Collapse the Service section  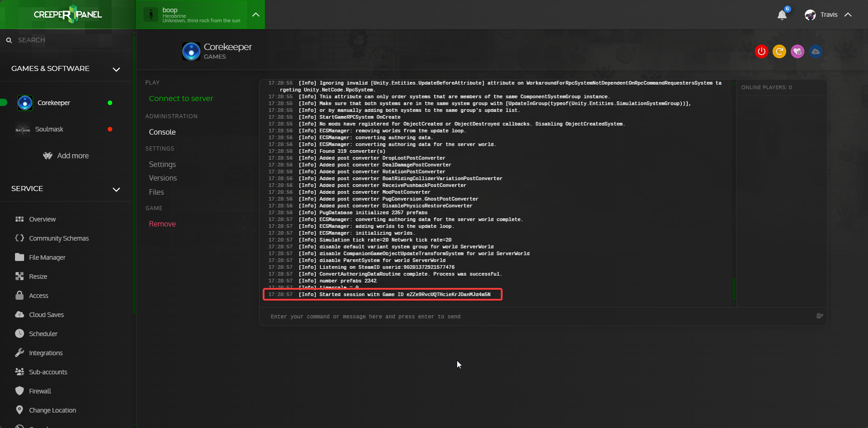tap(116, 189)
